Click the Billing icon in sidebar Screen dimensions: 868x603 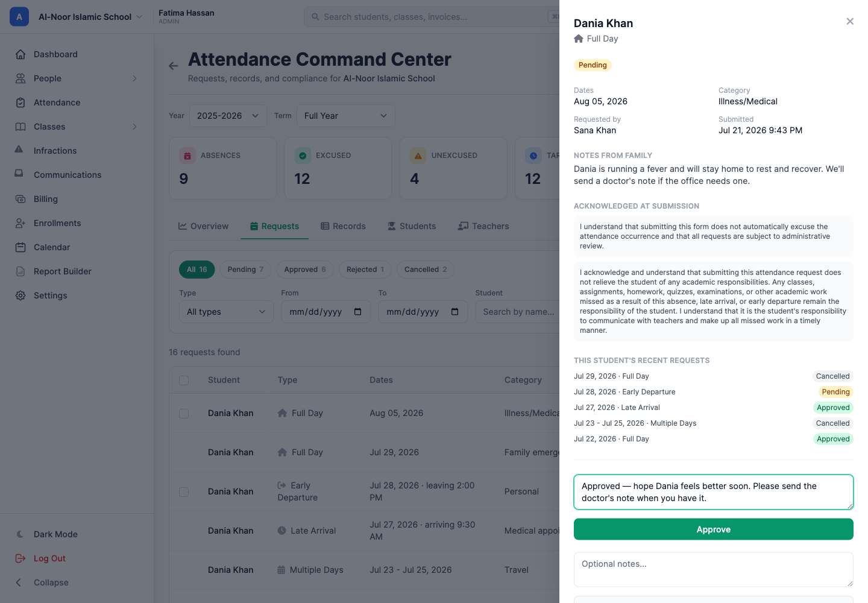pyautogui.click(x=20, y=199)
